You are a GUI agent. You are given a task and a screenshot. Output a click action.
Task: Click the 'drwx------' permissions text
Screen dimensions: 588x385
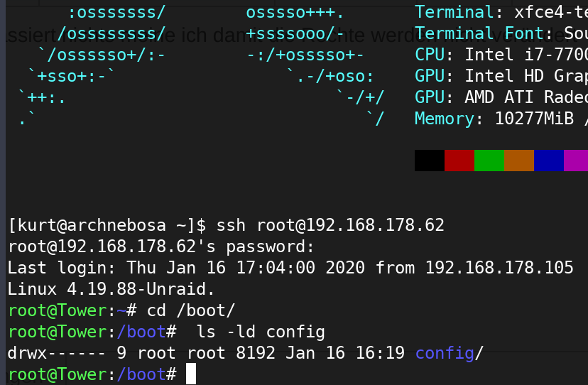(57, 353)
